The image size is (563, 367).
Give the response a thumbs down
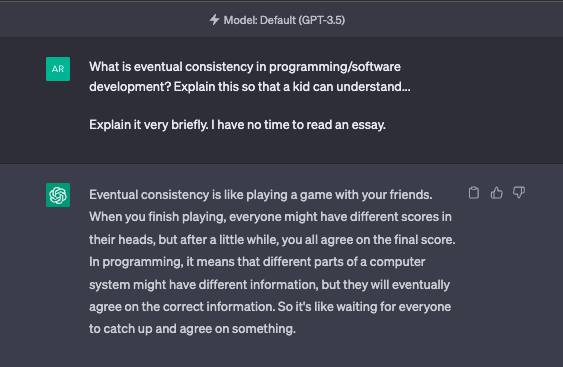(519, 192)
